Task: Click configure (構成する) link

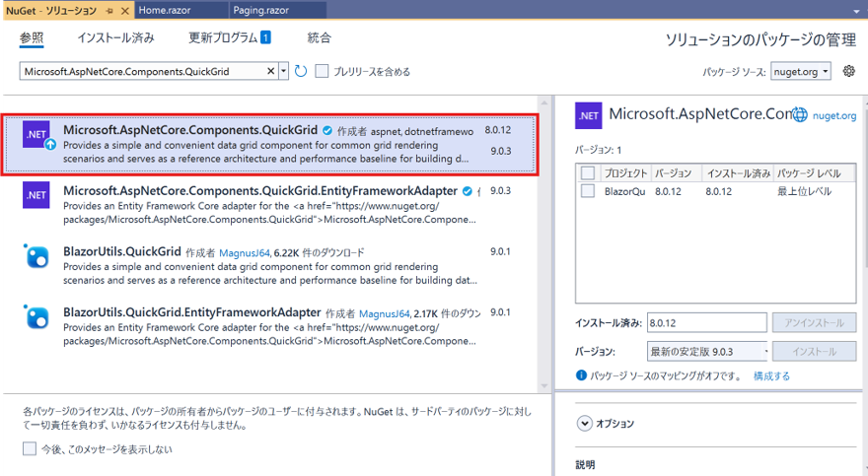Action: pos(771,375)
